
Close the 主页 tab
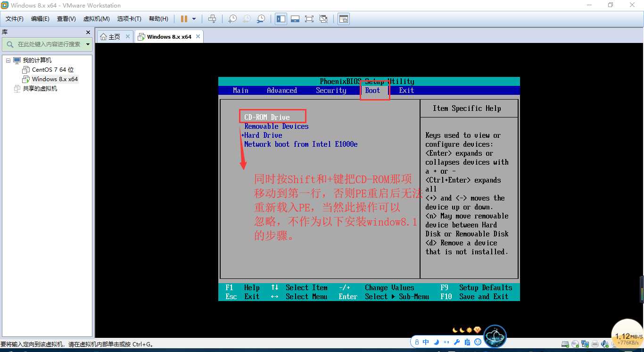(x=127, y=36)
